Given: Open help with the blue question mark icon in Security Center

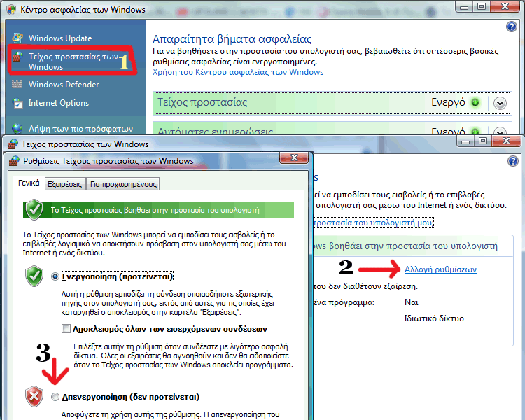Looking at the screenshot, I should coord(511,27).
